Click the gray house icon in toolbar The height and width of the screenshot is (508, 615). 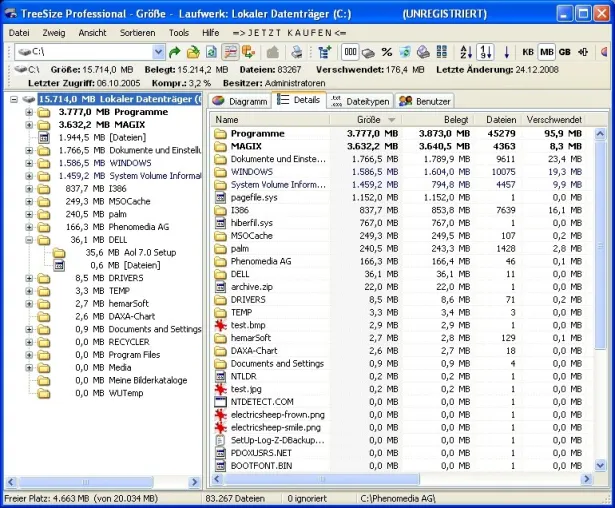coord(273,52)
